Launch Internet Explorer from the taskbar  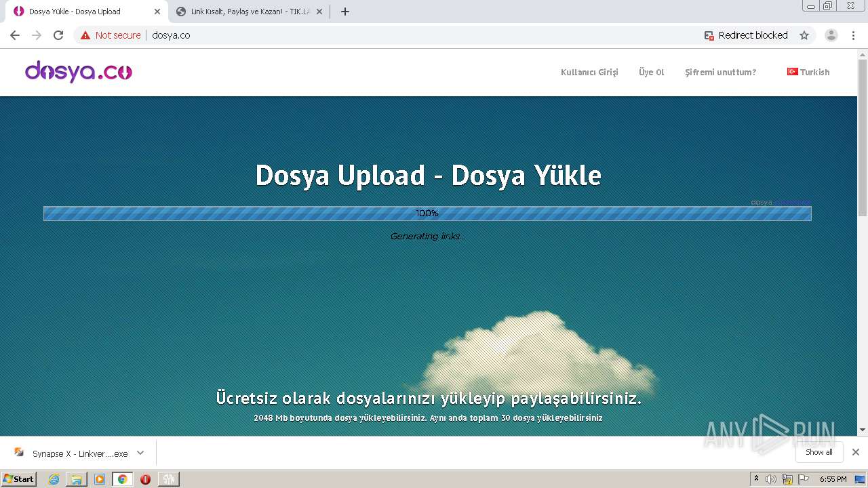pos(54,479)
